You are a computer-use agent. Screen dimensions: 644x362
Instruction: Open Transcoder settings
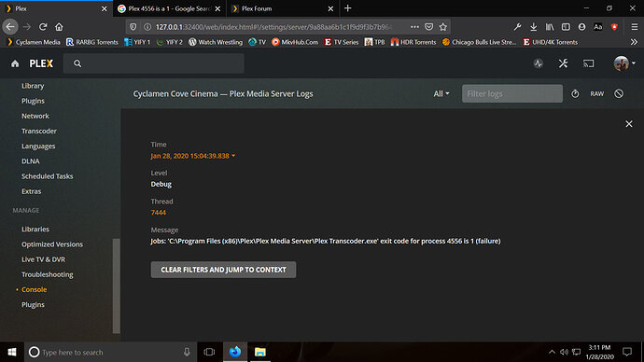(39, 131)
